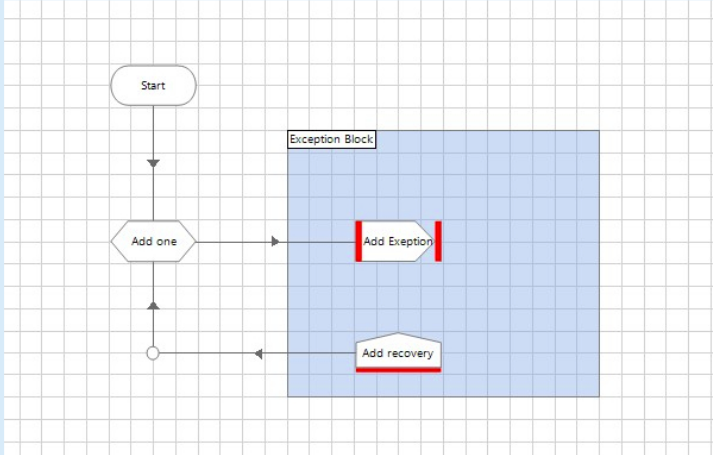
Task: Click the arrow link between Start and Add one
Action: click(x=153, y=163)
